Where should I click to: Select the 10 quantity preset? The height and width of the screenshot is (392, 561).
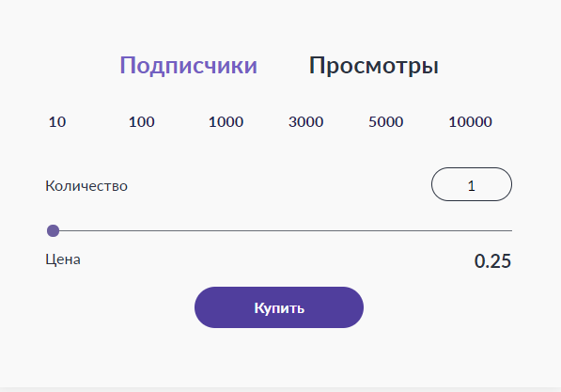[57, 122]
